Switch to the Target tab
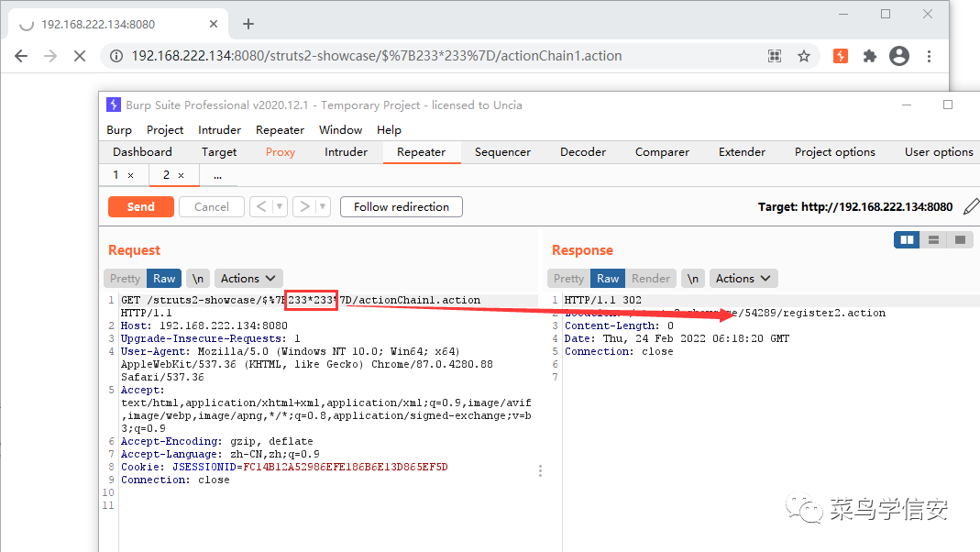 219,152
